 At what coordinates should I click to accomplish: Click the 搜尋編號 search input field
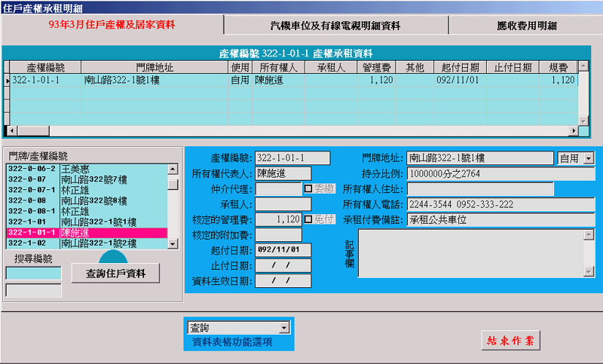point(34,273)
